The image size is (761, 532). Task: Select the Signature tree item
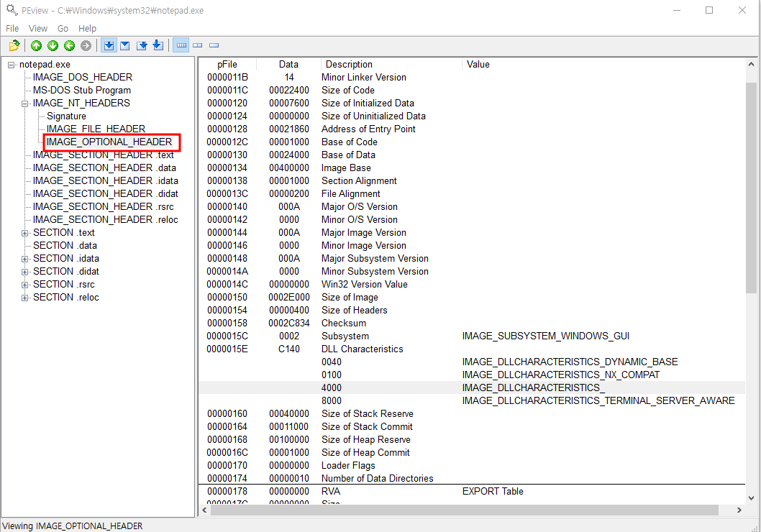pos(66,116)
